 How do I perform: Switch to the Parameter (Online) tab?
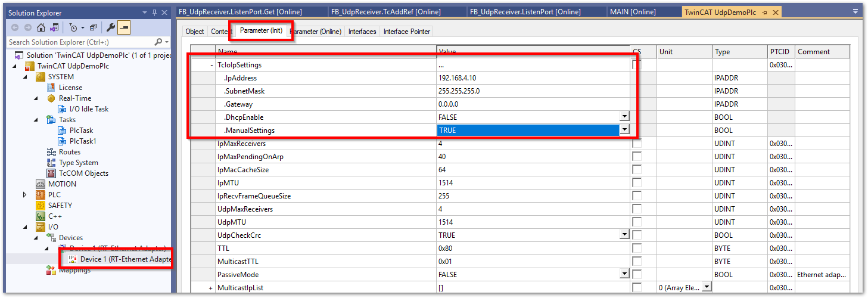[x=316, y=32]
